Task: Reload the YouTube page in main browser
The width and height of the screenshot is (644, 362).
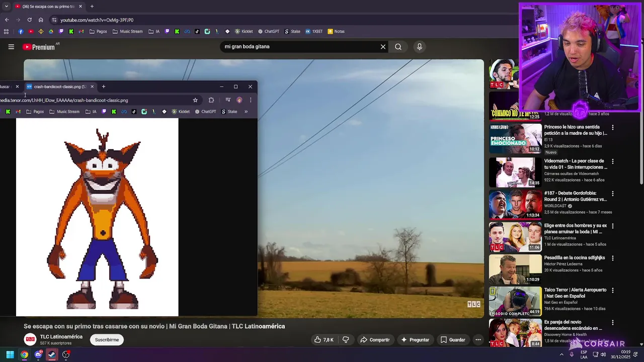Action: (29, 20)
